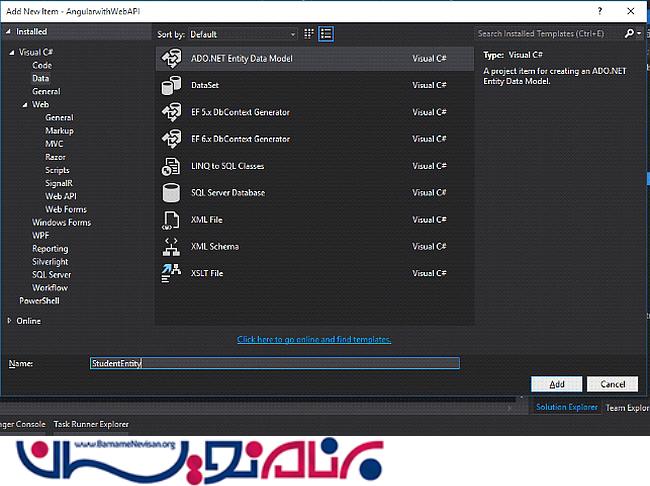Select the Scripts category

point(57,170)
